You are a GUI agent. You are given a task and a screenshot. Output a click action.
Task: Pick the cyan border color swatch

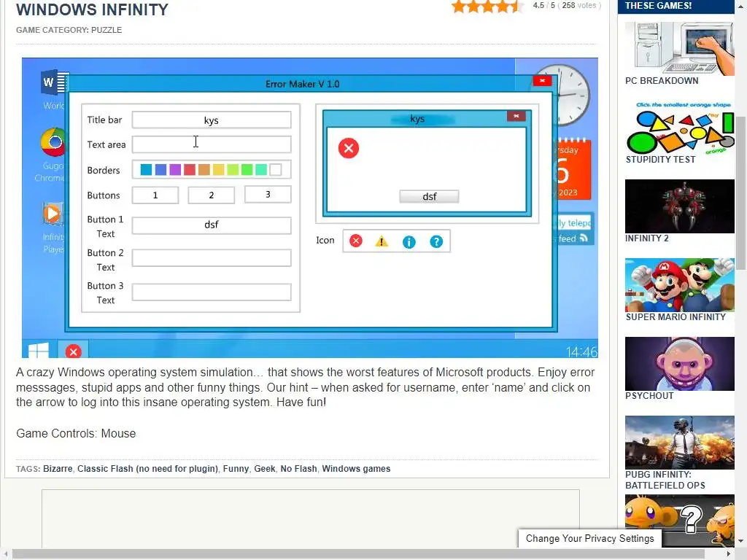pos(146,169)
